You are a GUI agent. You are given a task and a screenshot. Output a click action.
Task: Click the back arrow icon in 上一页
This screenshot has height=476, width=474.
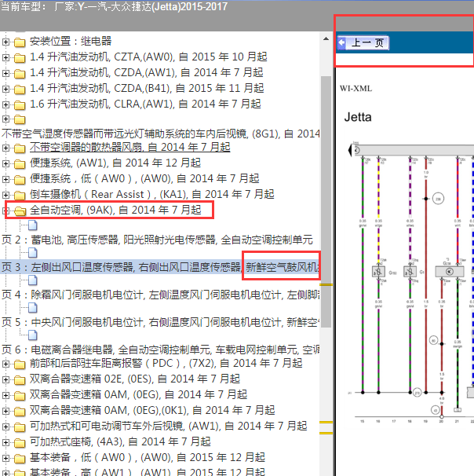[x=342, y=42]
